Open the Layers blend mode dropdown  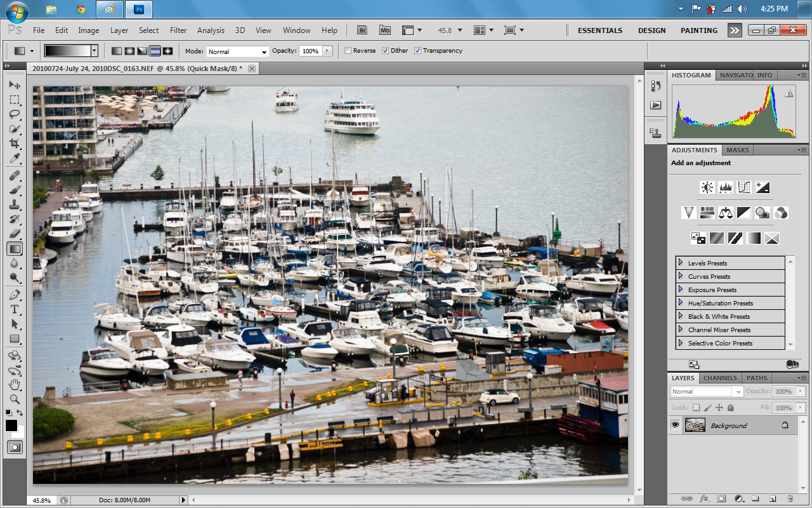tap(706, 391)
